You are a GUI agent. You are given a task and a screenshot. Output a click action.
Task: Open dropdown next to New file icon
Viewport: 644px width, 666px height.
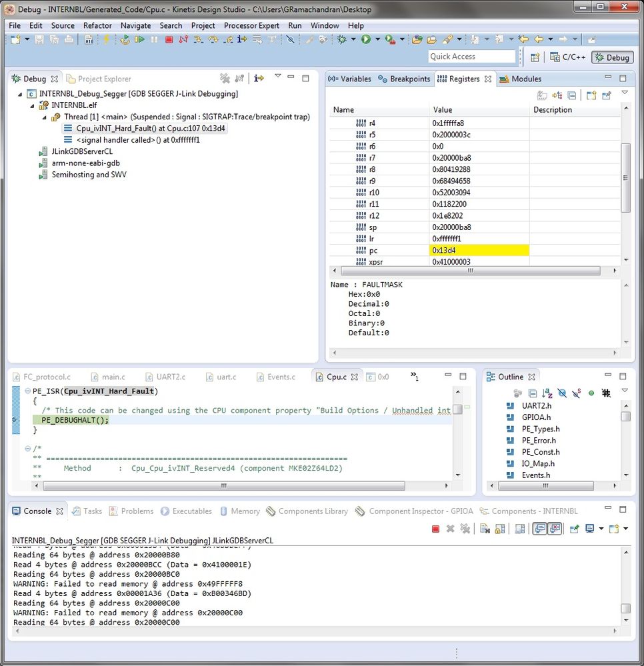click(x=27, y=39)
